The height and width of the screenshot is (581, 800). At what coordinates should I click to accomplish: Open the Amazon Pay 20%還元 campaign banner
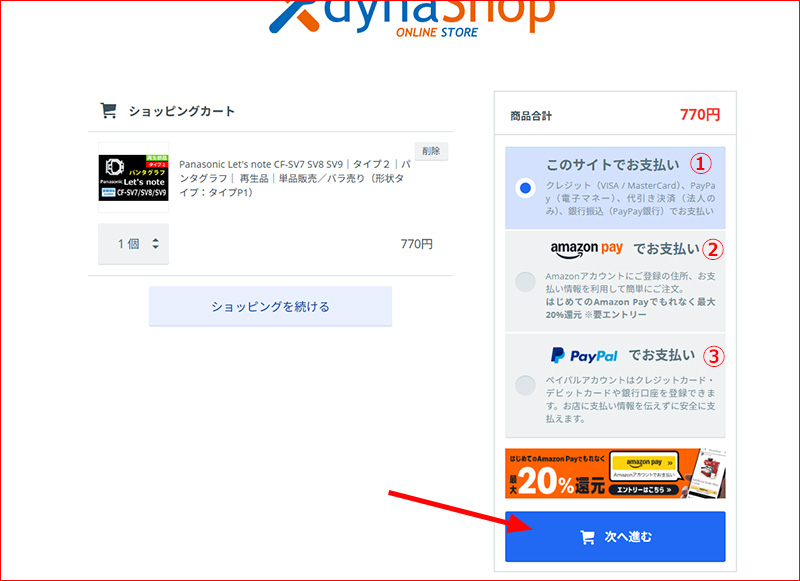615,473
